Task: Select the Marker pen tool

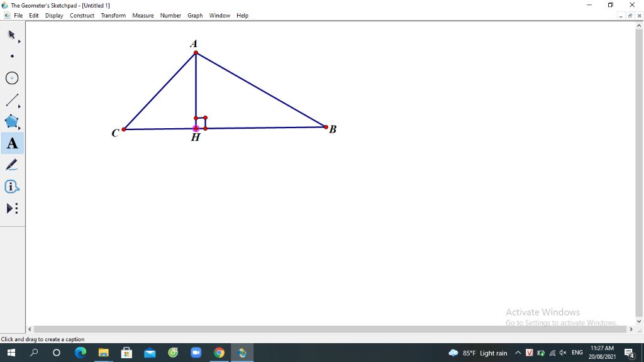Action: pos(12,165)
